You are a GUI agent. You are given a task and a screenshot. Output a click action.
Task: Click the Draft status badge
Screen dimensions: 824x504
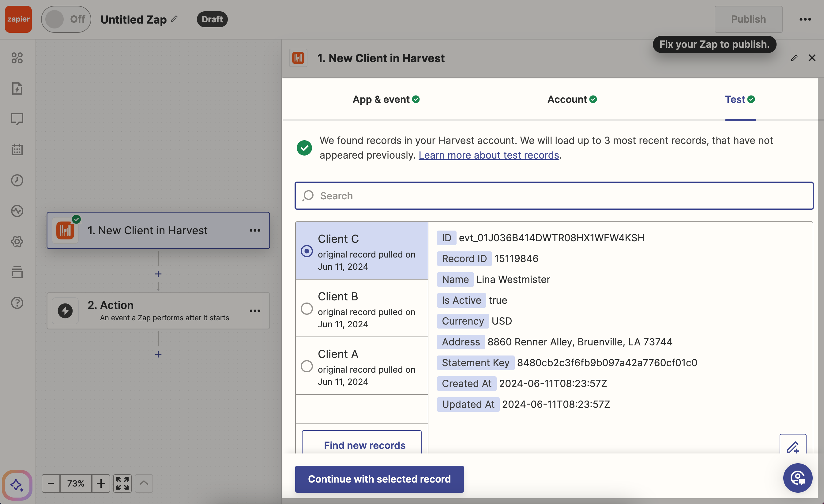(212, 19)
